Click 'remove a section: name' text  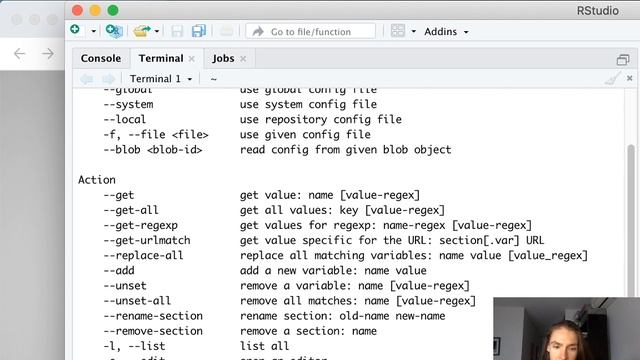(x=308, y=331)
